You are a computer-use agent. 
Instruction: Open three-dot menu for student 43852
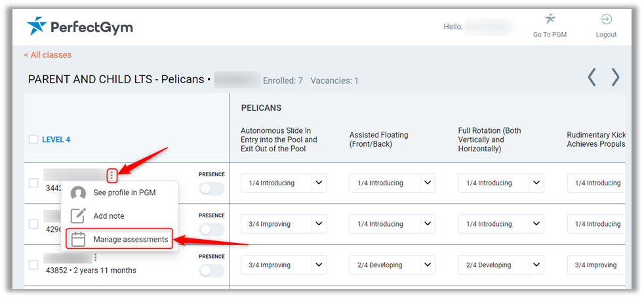coord(96,257)
